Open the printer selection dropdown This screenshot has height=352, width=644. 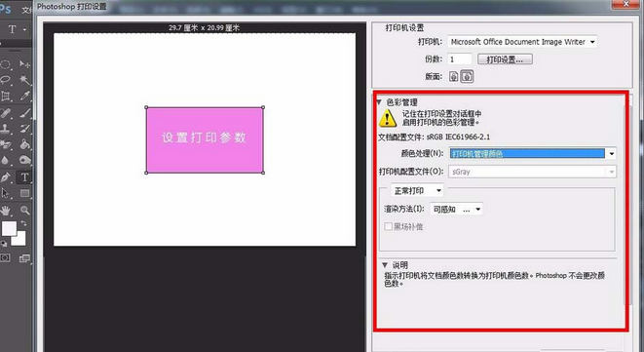coord(522,42)
